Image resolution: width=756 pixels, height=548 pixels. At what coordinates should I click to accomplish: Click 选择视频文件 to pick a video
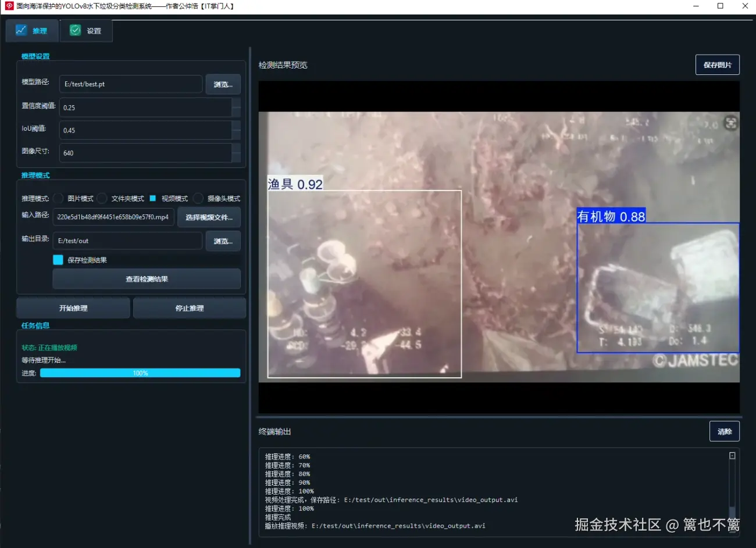pyautogui.click(x=209, y=217)
